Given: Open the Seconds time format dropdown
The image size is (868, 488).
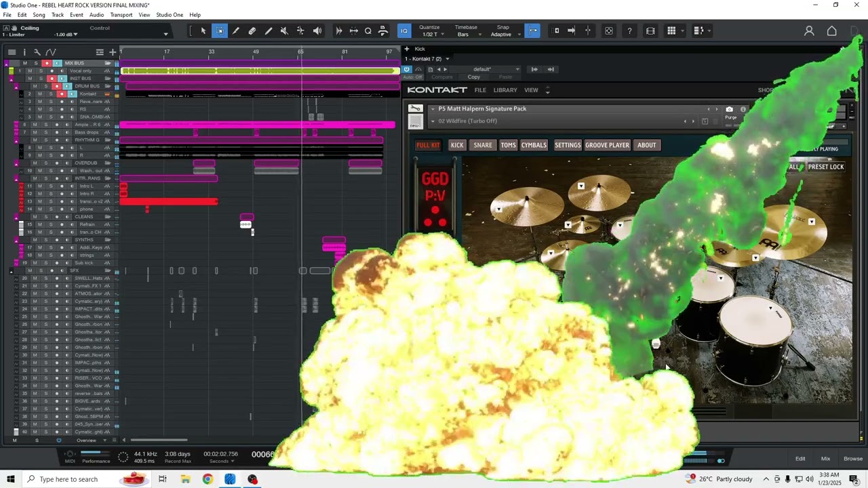Looking at the screenshot, I should click(222, 461).
